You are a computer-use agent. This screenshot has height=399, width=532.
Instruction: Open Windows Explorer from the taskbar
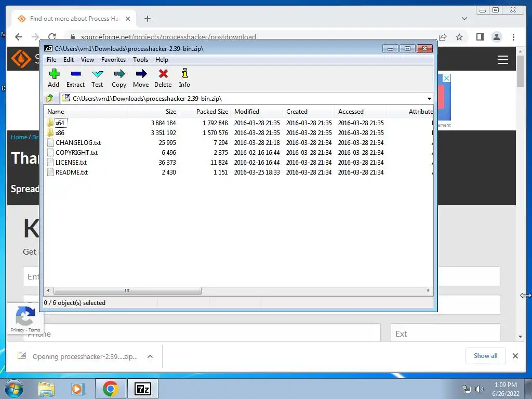46,389
